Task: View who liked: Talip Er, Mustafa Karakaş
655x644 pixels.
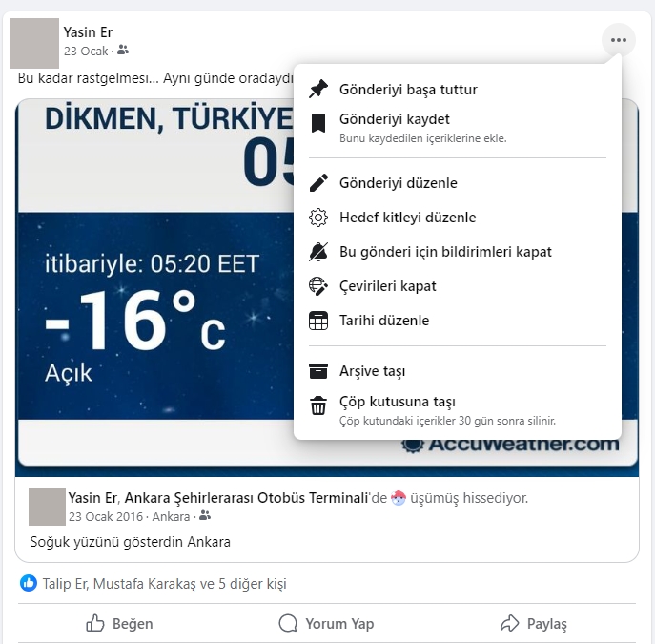Action: (x=164, y=583)
